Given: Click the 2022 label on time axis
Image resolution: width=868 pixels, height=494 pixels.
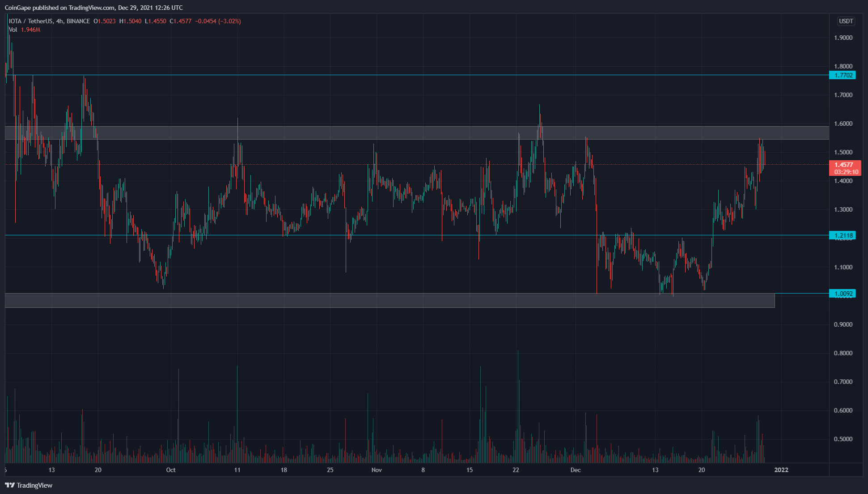Looking at the screenshot, I should [x=781, y=470].
